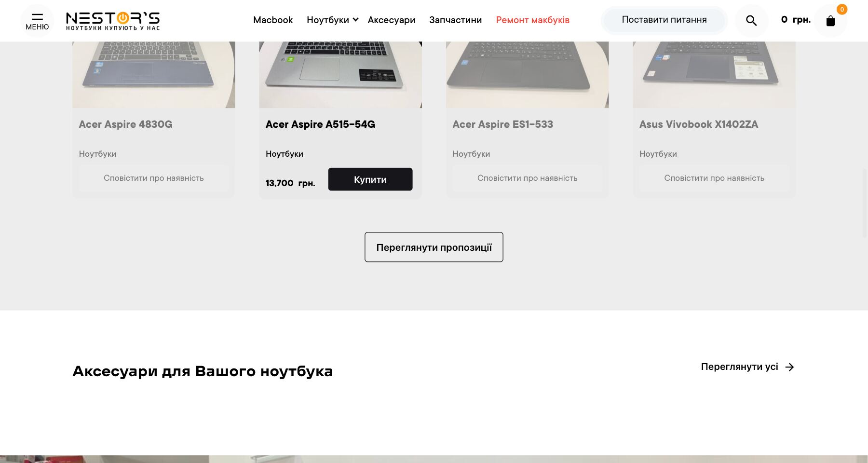Click the 0 грн. cart total
Image resolution: width=868 pixels, height=463 pixels.
(796, 20)
